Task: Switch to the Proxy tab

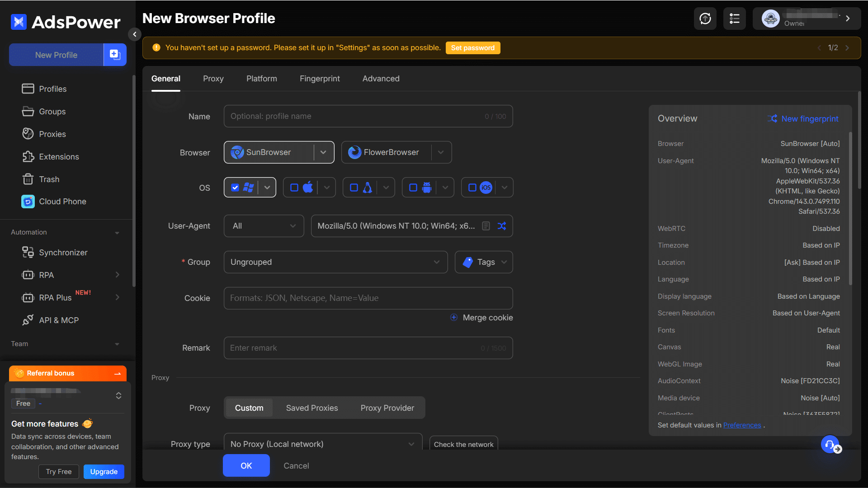Action: click(x=213, y=79)
